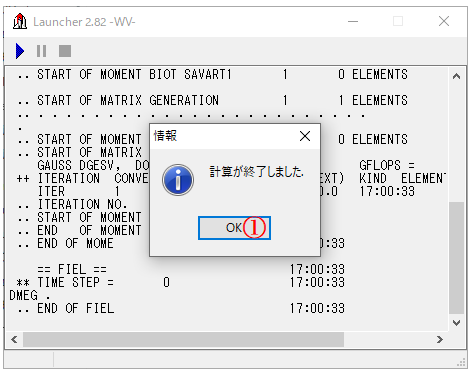Click the blue Play/Run button
This screenshot has width=475, height=372.
(20, 51)
